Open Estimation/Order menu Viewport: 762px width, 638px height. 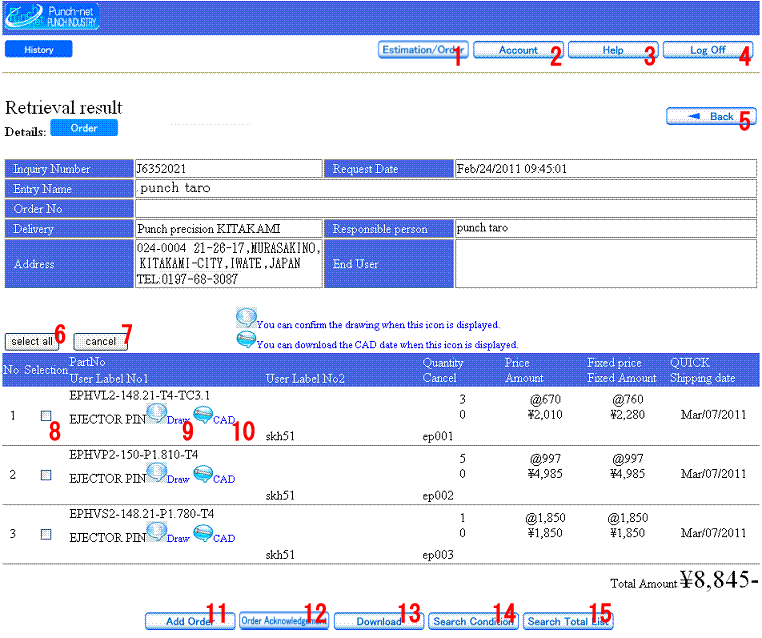coord(423,50)
